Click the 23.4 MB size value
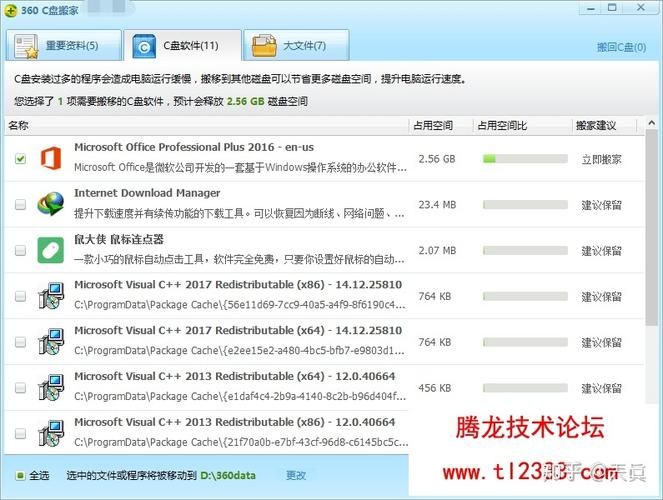The width and height of the screenshot is (663, 500). click(437, 205)
